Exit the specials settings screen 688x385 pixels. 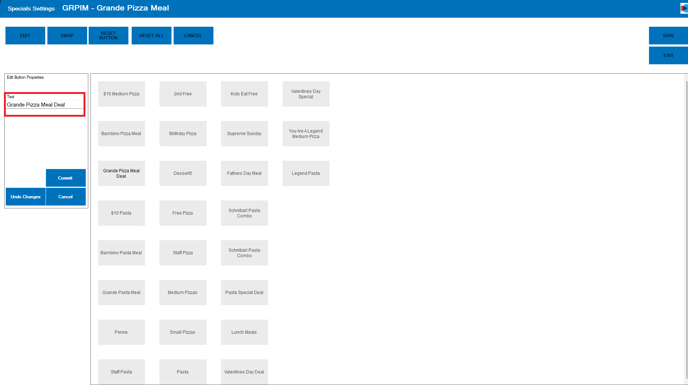pyautogui.click(x=668, y=55)
